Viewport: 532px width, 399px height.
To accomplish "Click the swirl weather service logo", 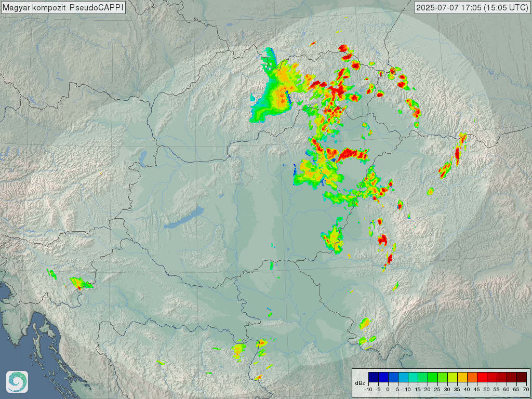I will tap(17, 382).
